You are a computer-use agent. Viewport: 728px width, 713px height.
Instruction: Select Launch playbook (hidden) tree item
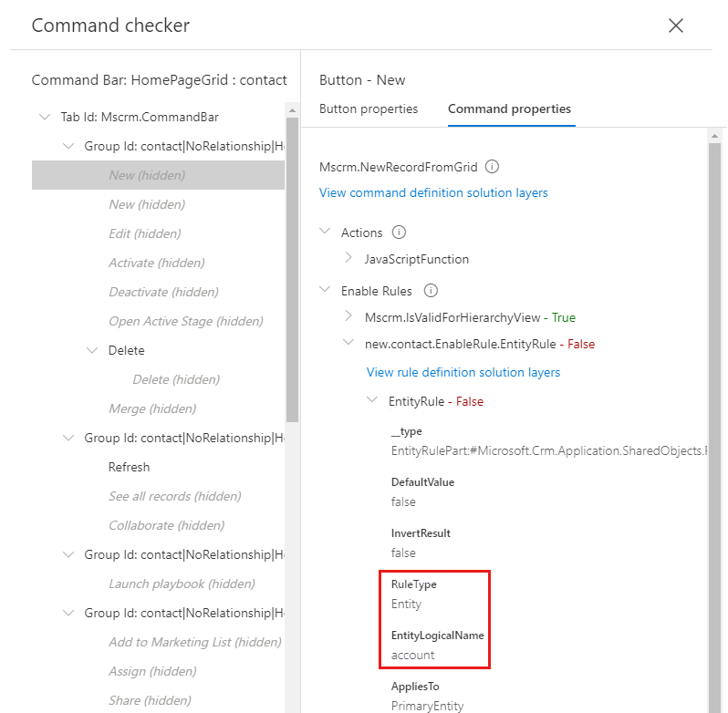(x=182, y=584)
